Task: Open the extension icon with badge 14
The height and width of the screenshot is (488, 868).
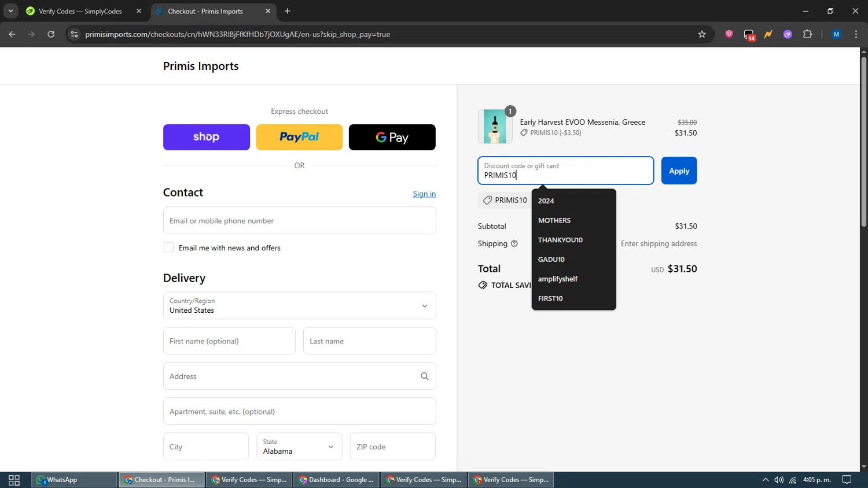Action: point(749,35)
